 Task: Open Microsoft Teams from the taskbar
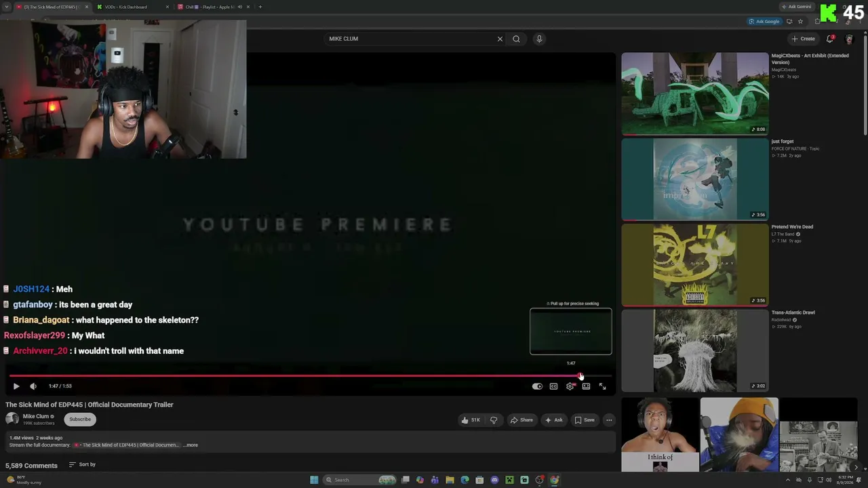[x=435, y=480]
